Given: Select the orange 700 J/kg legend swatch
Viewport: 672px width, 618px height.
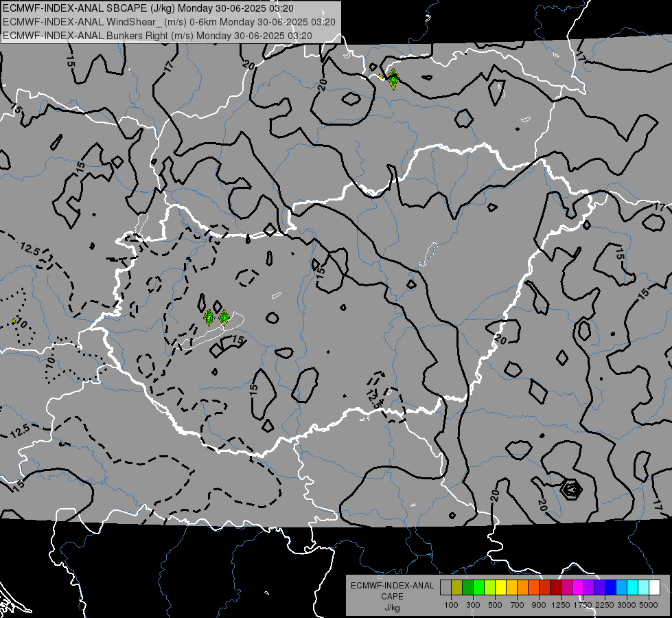Looking at the screenshot, I should (522, 588).
